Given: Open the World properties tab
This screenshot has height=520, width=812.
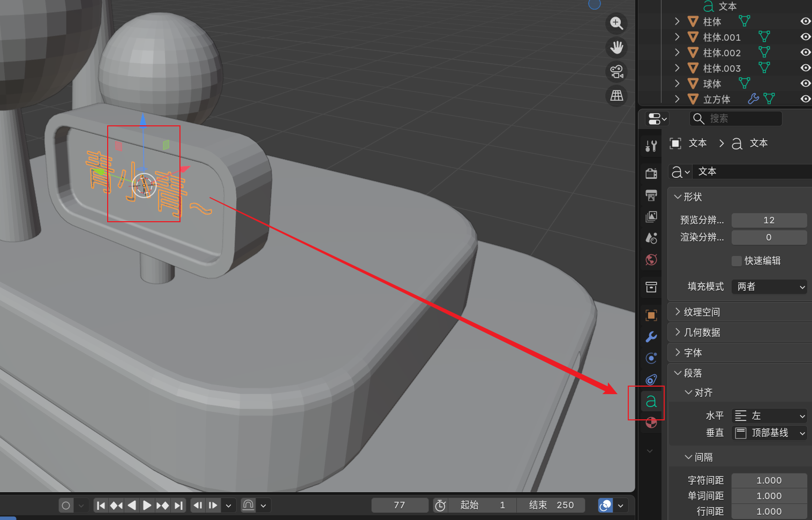Looking at the screenshot, I should click(651, 260).
